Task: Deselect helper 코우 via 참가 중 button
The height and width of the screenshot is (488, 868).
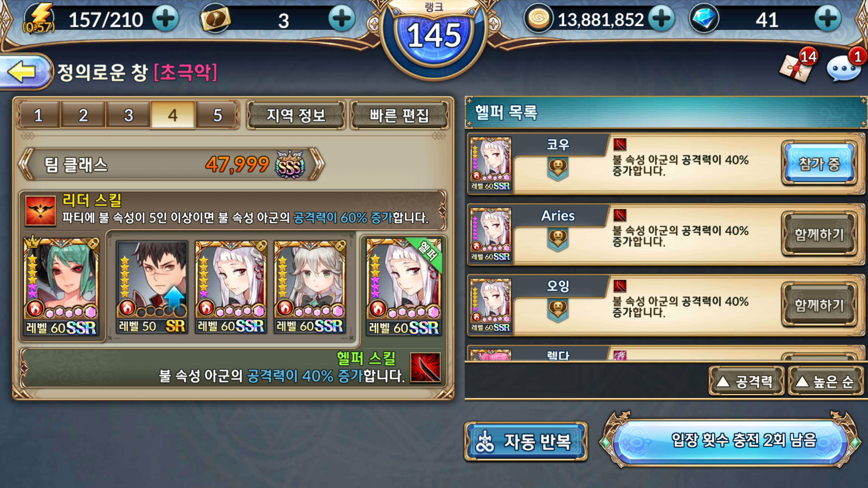Action: (x=819, y=164)
